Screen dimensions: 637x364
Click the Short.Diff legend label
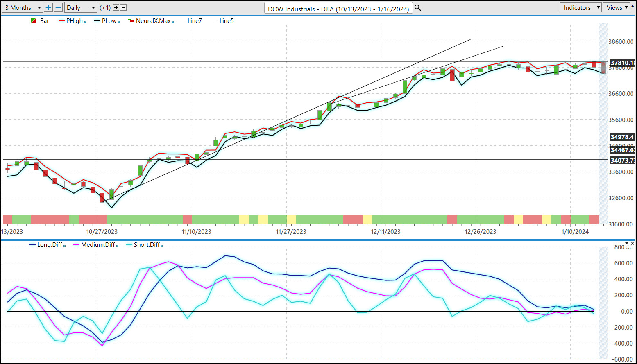tap(147, 245)
